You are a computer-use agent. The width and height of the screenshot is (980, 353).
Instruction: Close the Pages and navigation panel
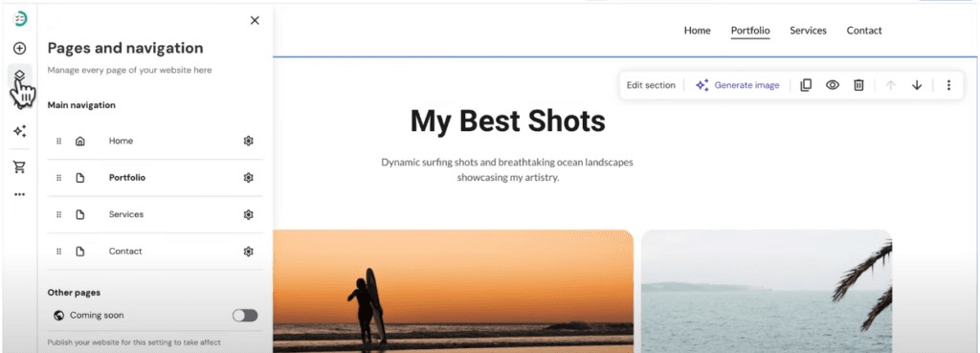[255, 21]
